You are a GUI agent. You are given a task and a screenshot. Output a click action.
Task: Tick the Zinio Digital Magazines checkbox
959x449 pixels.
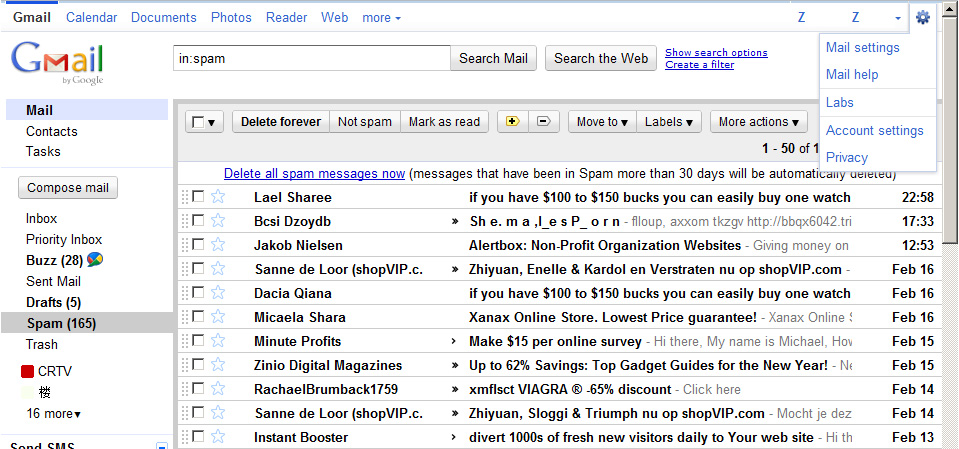pos(198,365)
